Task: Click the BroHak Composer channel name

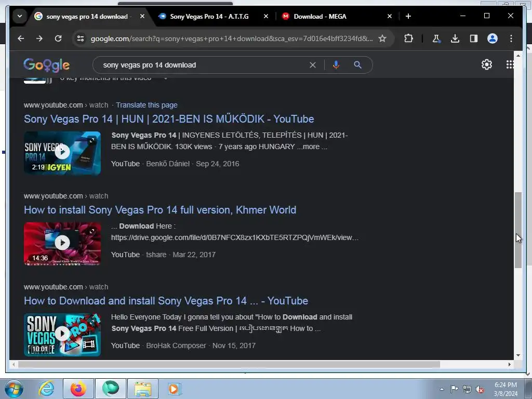Action: [176, 345]
